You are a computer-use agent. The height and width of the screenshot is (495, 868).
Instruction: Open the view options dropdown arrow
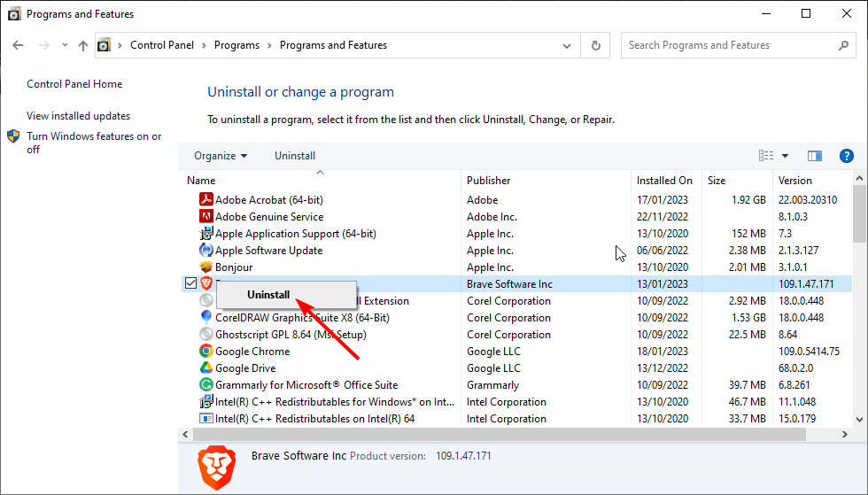(785, 156)
